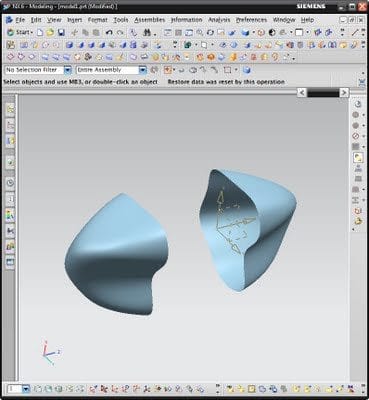Click the half-black circle background icon
This screenshot has height=400, width=369.
(272, 32)
